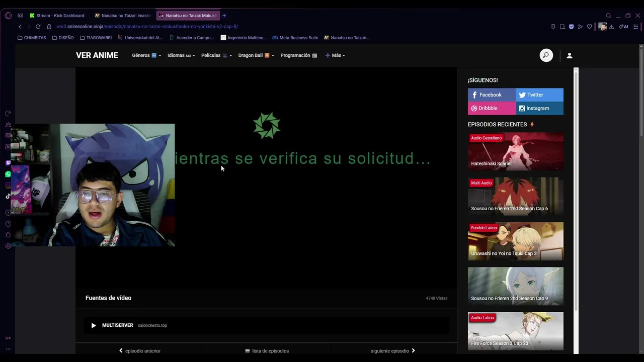Expand the Dragon Ball dropdown menu

click(x=256, y=55)
